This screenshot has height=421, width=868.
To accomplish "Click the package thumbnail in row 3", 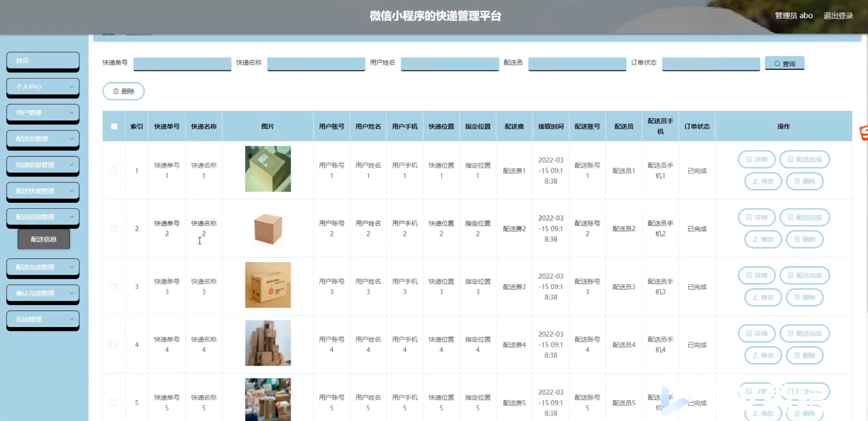I will [x=268, y=285].
